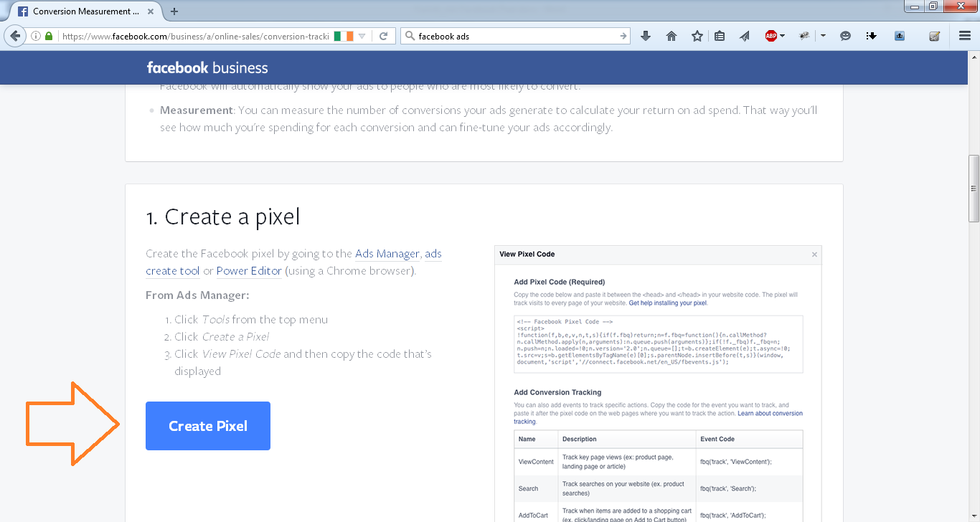Open the Adblock Plus dropdown arrow
980x522 pixels.
click(782, 36)
